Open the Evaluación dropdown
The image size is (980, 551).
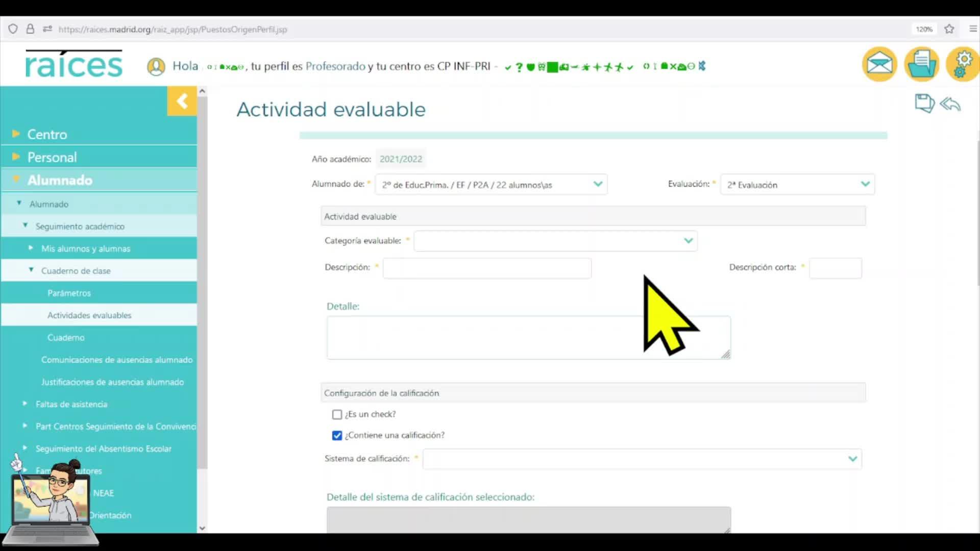coord(797,185)
